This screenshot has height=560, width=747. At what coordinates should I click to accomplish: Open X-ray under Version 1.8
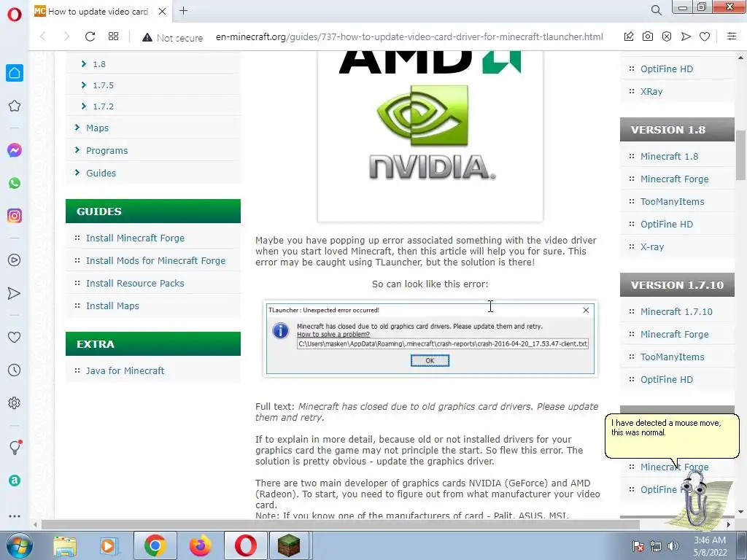coord(651,246)
